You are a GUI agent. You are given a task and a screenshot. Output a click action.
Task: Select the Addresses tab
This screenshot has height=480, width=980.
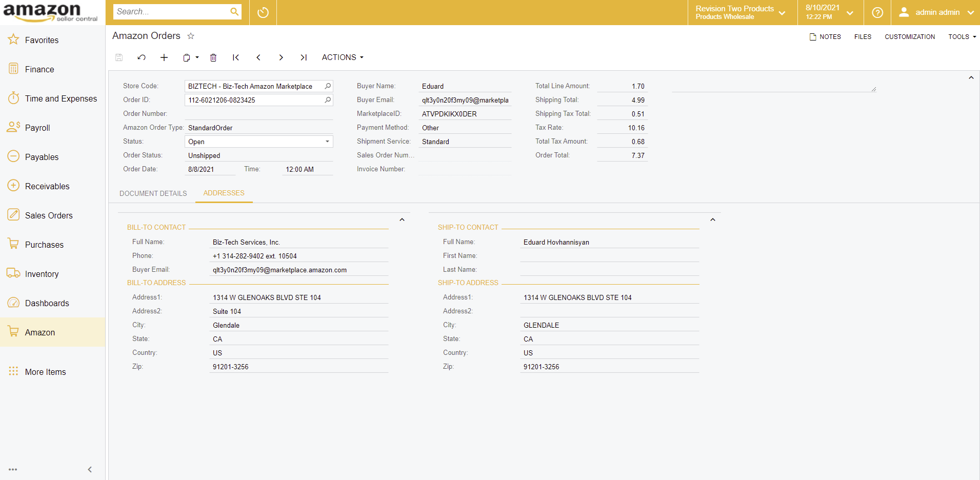coord(224,193)
